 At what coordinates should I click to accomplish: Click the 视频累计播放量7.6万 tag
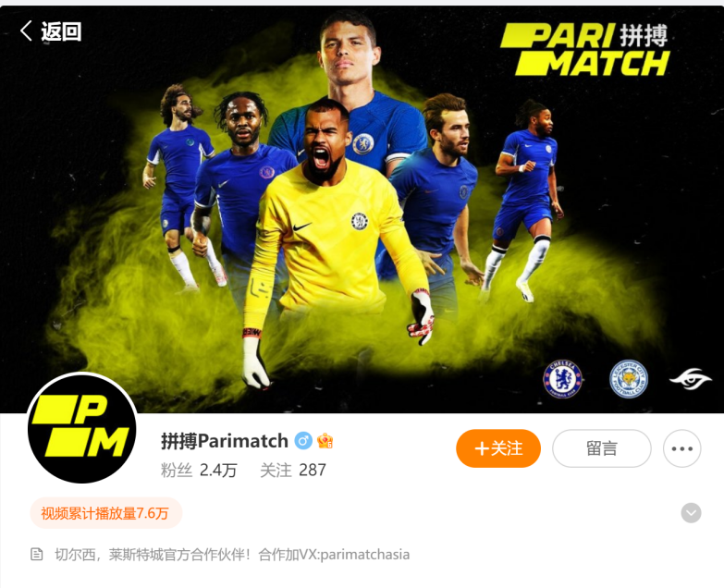(x=105, y=513)
